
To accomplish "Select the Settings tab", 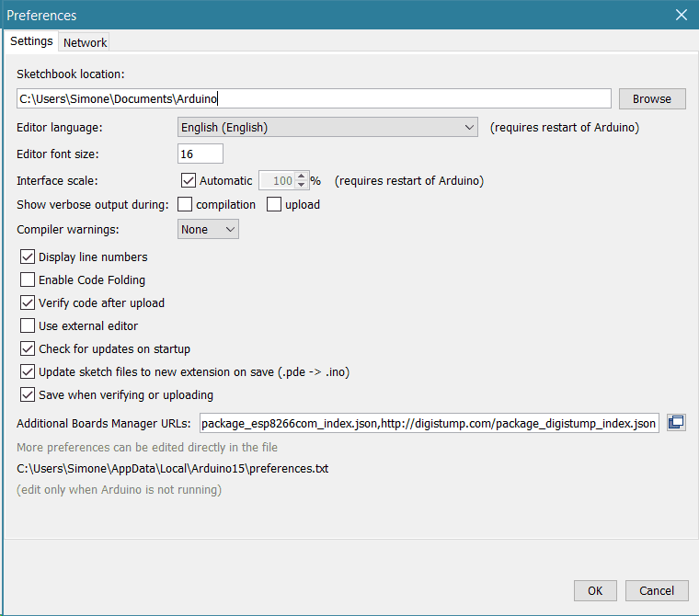I will pos(31,41).
